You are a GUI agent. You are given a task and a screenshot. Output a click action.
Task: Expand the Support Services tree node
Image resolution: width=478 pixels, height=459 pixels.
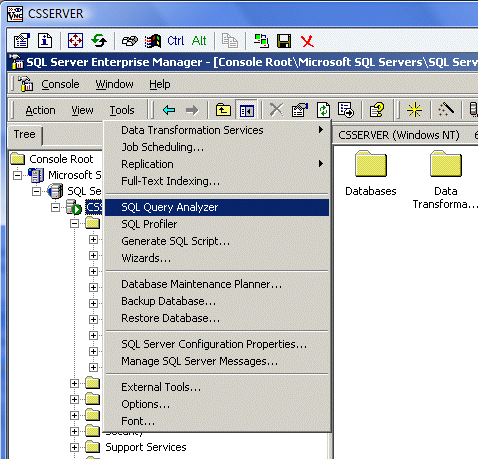coord(74,447)
